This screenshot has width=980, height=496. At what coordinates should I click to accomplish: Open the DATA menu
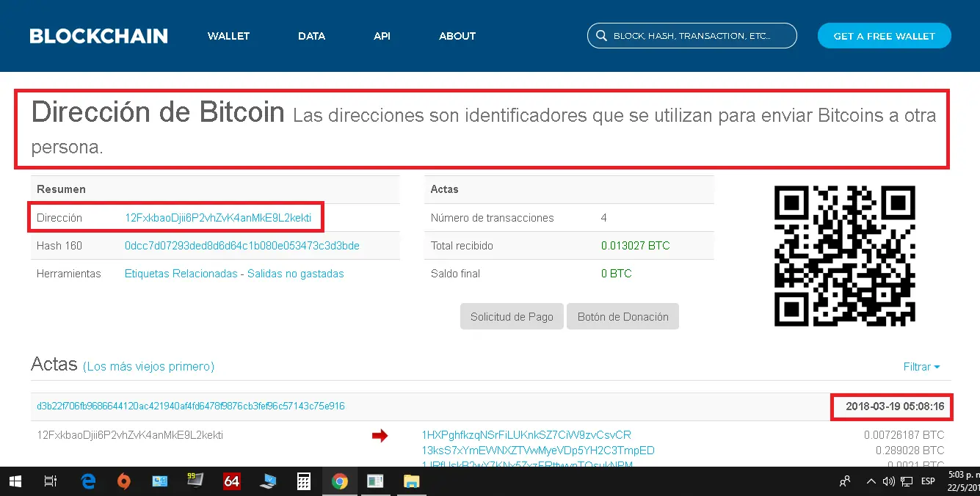click(311, 36)
